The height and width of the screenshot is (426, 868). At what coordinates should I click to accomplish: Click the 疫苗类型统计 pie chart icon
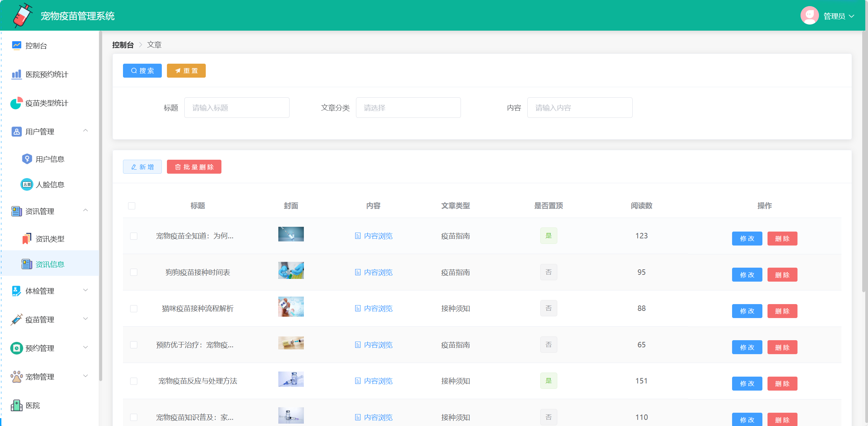pyautogui.click(x=16, y=103)
